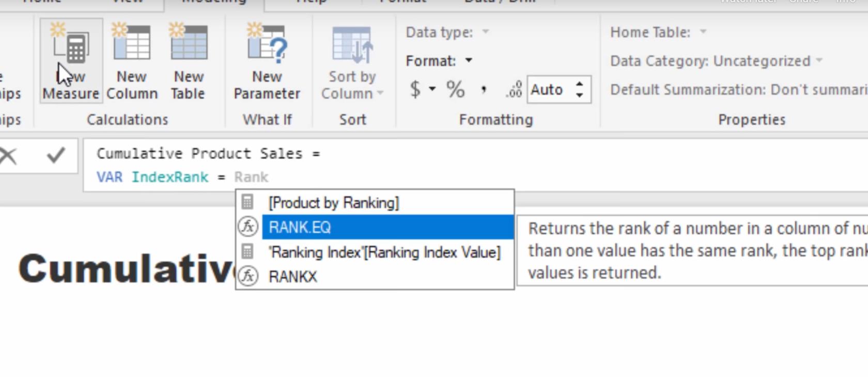Decrease decimal places with down arrow

(x=580, y=95)
